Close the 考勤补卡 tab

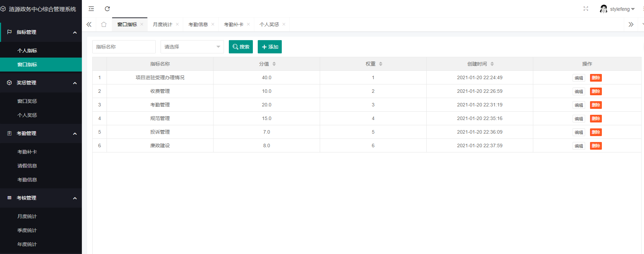coord(248,24)
